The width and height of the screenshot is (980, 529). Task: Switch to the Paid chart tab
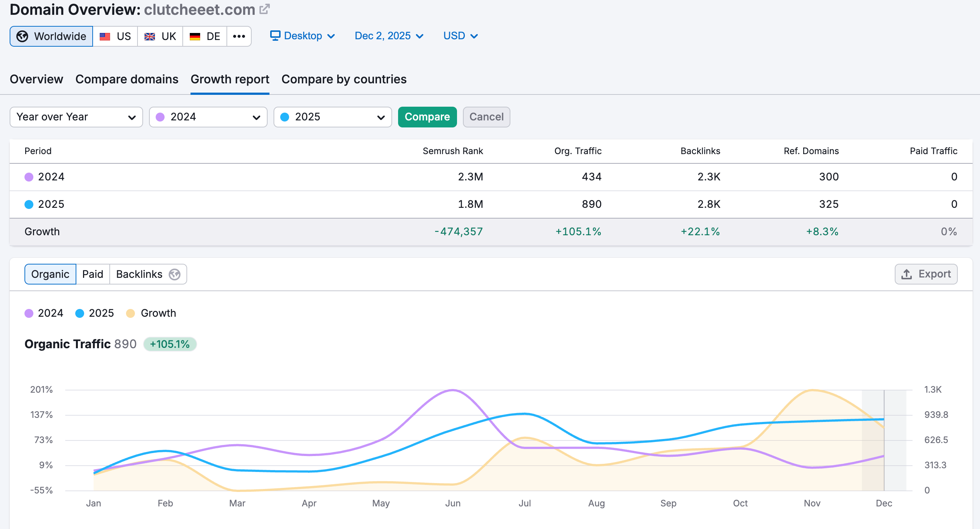pyautogui.click(x=93, y=274)
